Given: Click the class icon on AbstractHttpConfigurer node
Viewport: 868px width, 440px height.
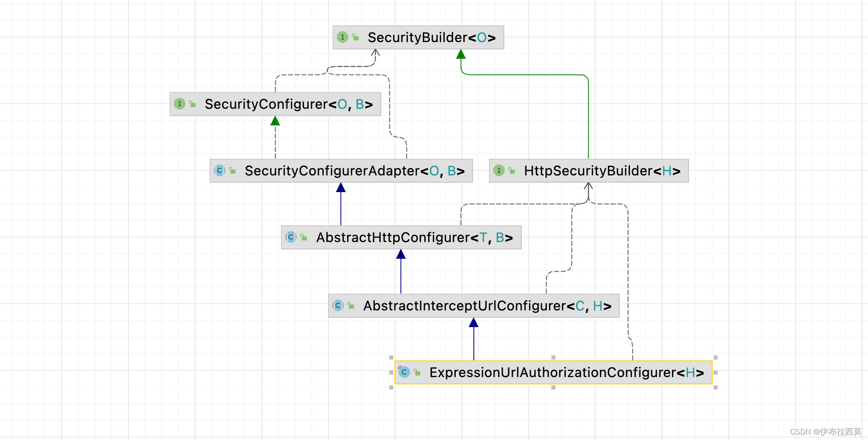Looking at the screenshot, I should coord(291,237).
